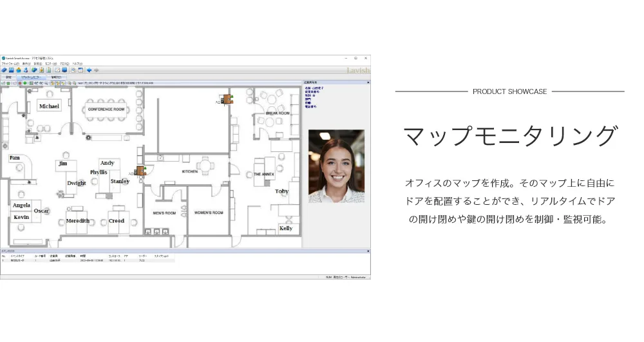Image resolution: width=644 pixels, height=342 pixels.
Task: Click the door icon near the break room
Action: (227, 99)
